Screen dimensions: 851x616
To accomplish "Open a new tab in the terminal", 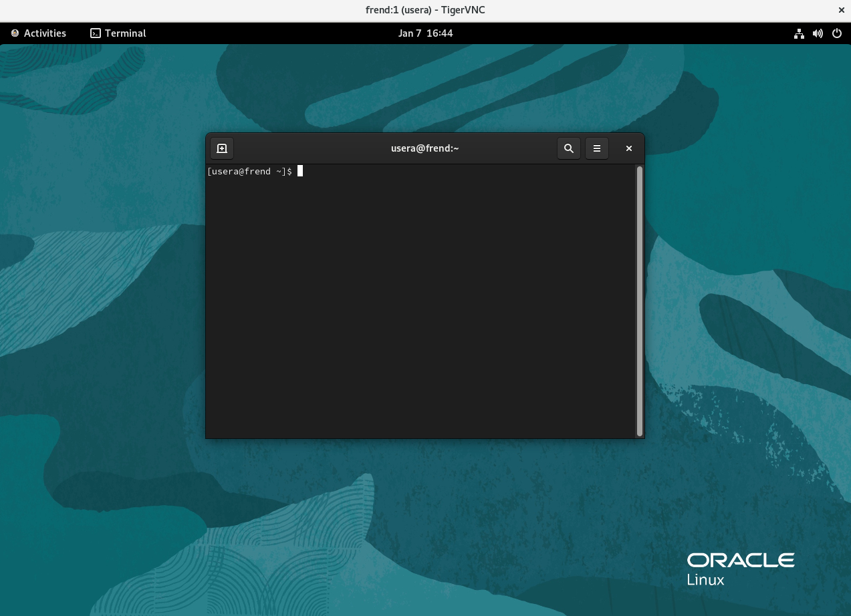I will 222,148.
